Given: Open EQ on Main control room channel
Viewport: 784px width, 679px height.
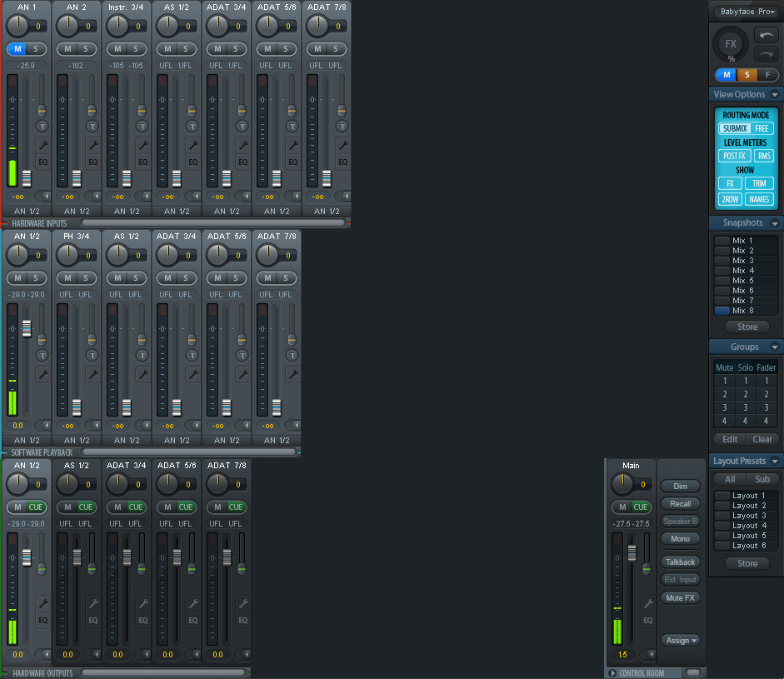Looking at the screenshot, I should coord(648,621).
